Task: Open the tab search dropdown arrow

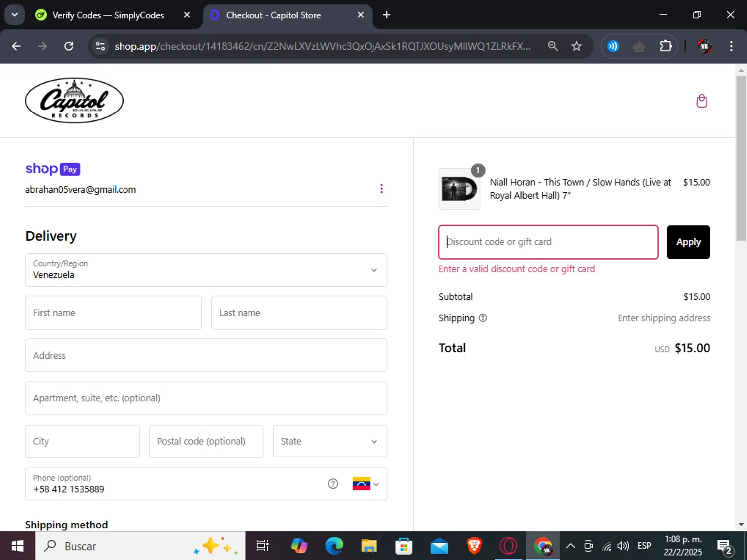Action: coord(15,15)
